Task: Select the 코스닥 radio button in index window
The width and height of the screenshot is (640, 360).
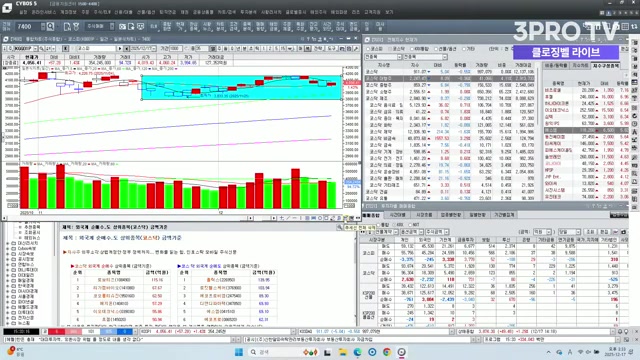Action: pos(389,49)
